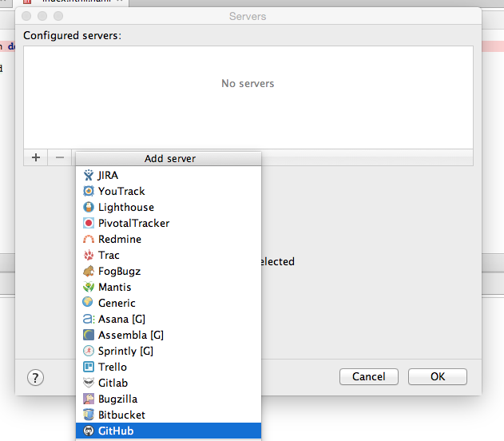Confirm with the OK button

tap(438, 376)
